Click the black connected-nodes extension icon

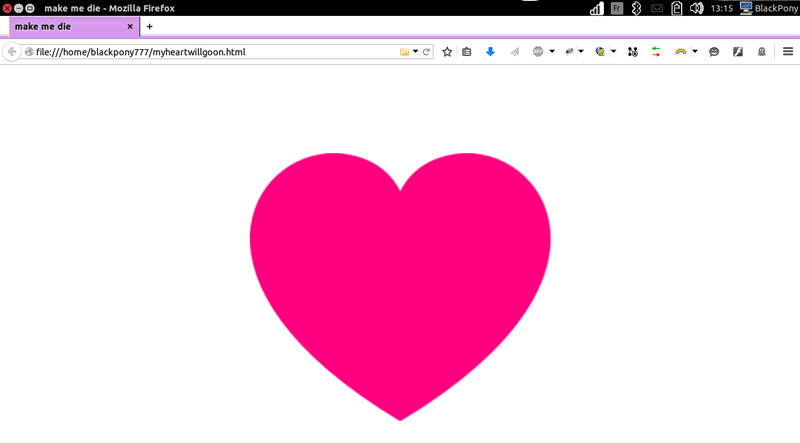(x=633, y=52)
